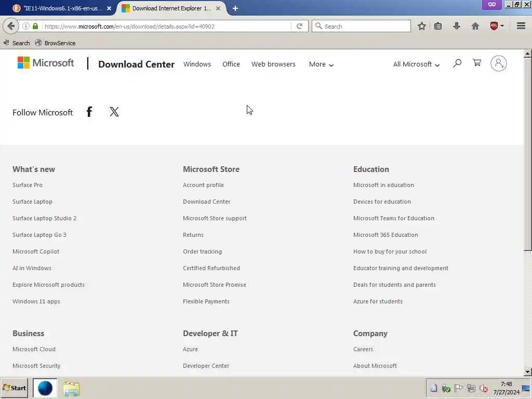Click the page scrollbar up arrow
532x399 pixels.
tap(527, 54)
